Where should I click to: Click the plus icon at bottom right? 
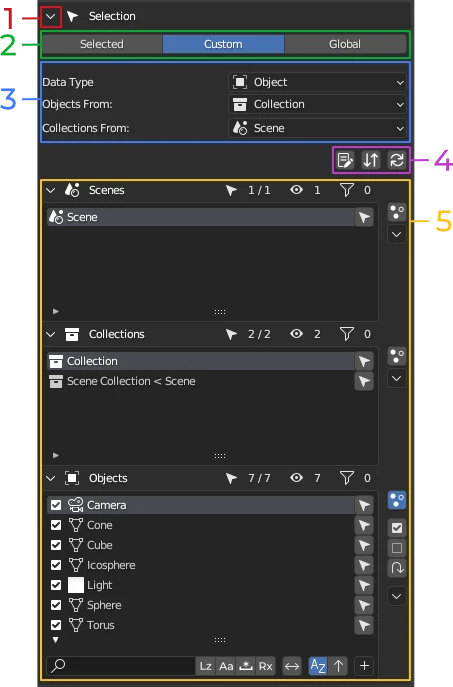click(x=364, y=666)
